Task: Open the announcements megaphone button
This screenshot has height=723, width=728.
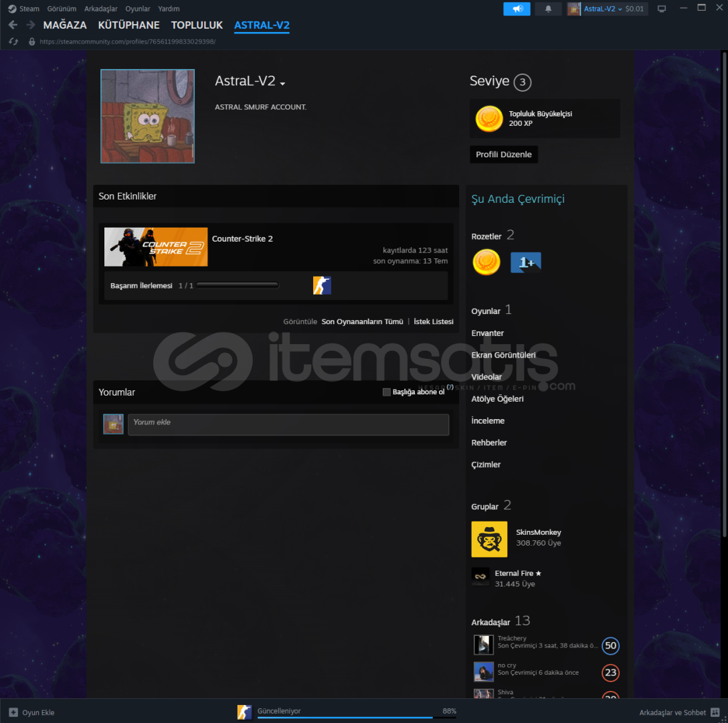Action: tap(517, 9)
